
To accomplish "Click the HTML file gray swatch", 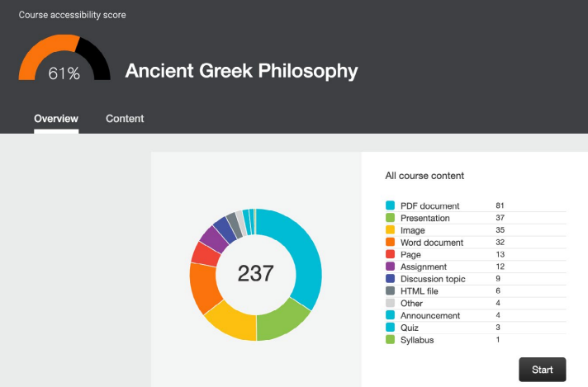I will (x=390, y=291).
